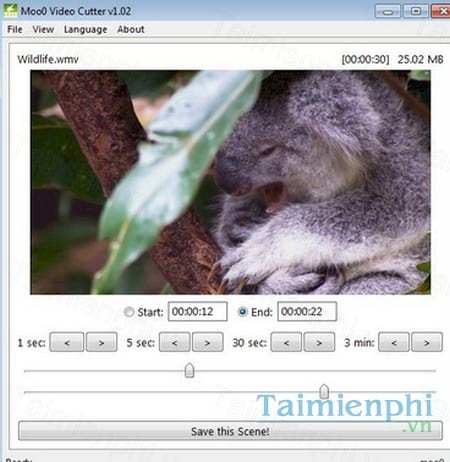
Task: Step back 5 seconds
Action: [x=175, y=342]
